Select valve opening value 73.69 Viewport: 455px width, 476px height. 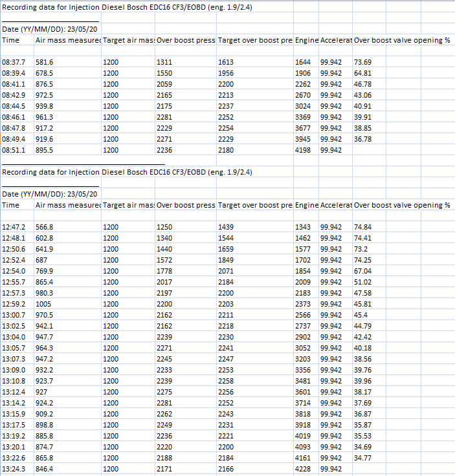[362, 62]
